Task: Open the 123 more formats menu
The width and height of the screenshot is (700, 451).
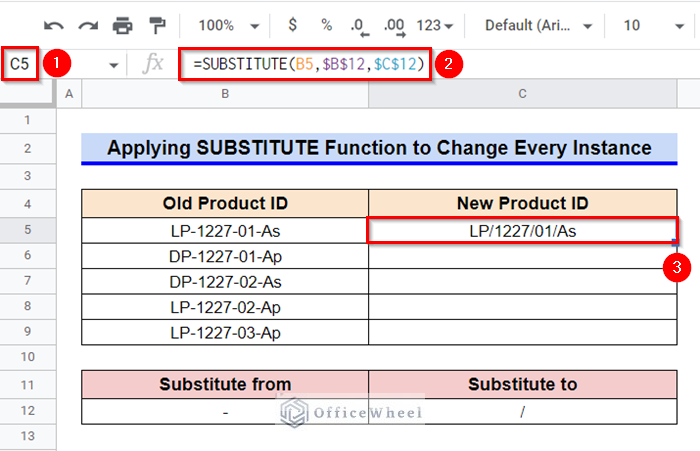Action: click(x=434, y=26)
